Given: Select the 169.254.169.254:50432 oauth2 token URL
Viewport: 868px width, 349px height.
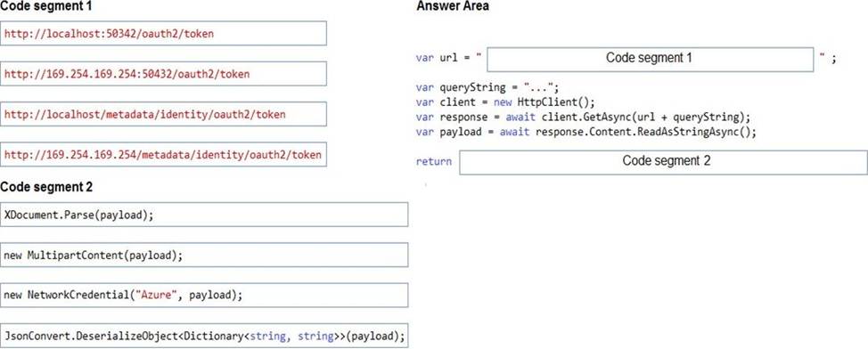Looking at the screenshot, I should pyautogui.click(x=163, y=74).
